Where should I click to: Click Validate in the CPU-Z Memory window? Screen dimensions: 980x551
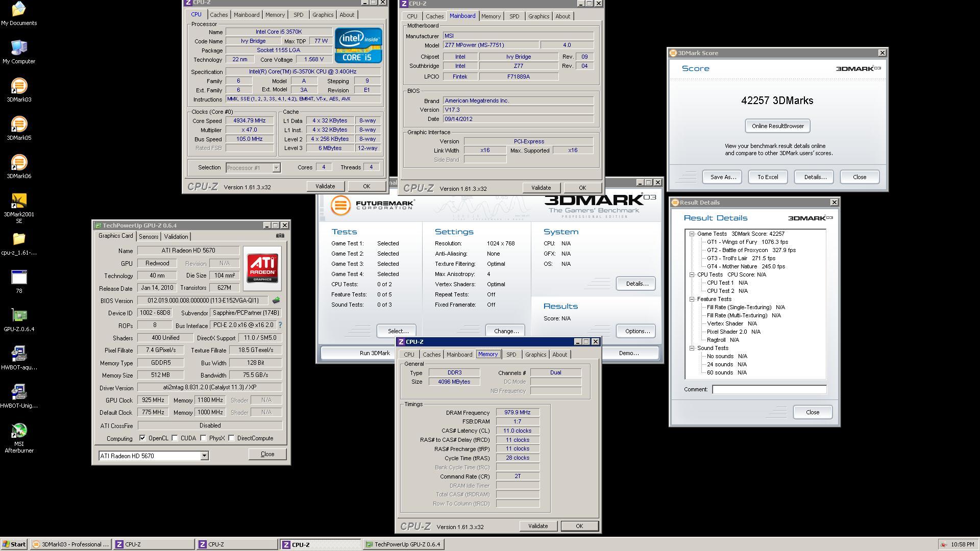click(x=538, y=526)
